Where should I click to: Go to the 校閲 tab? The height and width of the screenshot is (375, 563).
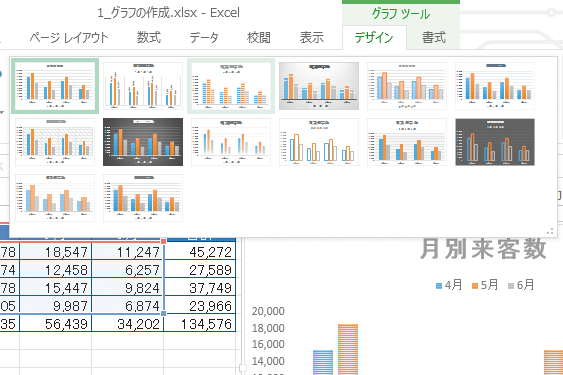pos(259,37)
